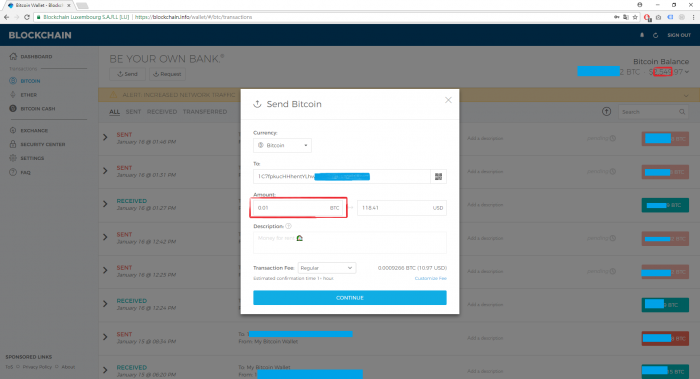Select Bitcoin Cash in the sidebar
Screen dimensions: 700x379
point(38,108)
